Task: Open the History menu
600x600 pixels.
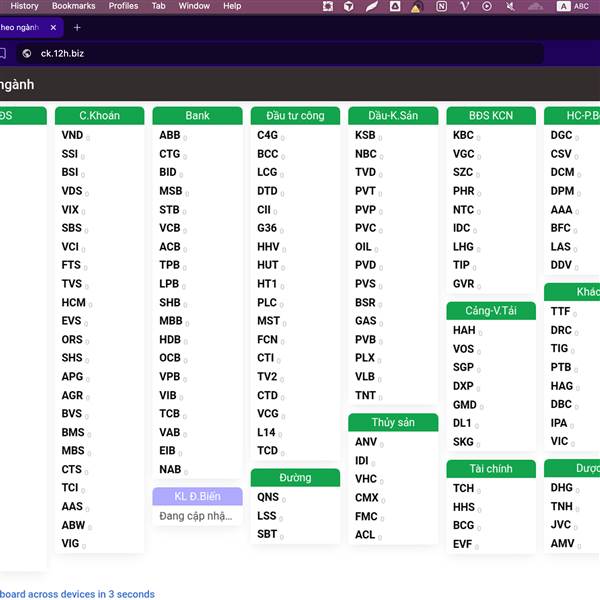Action: pyautogui.click(x=24, y=6)
